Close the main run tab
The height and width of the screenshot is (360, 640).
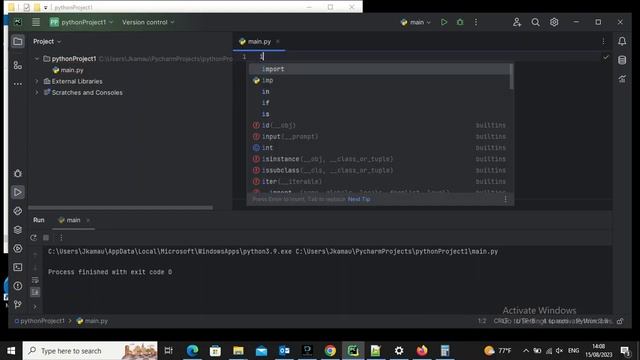pos(88,220)
